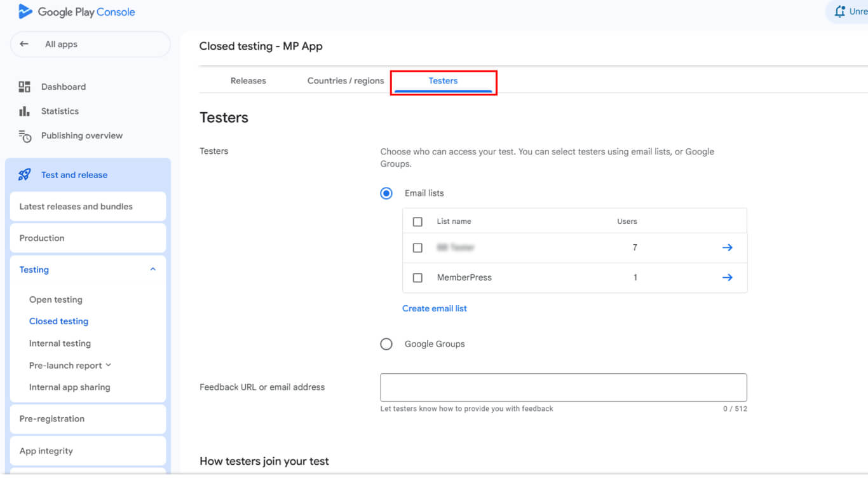
Task: Select the Email lists radio button
Action: (386, 193)
